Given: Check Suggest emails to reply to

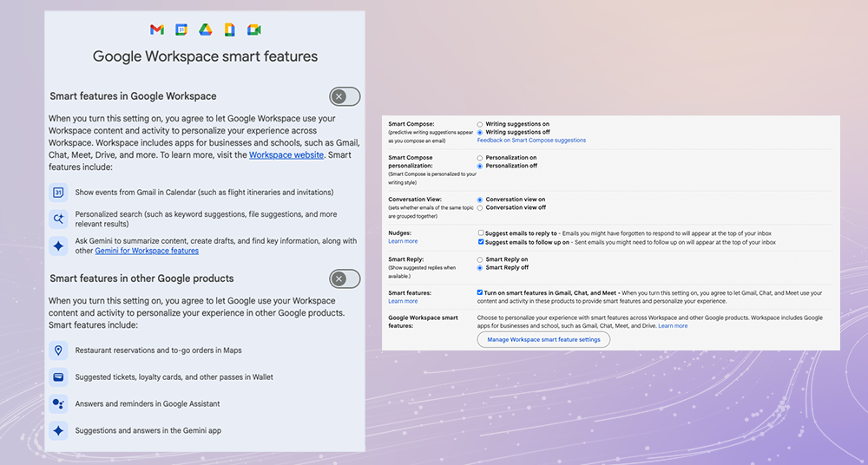Looking at the screenshot, I should 481,232.
